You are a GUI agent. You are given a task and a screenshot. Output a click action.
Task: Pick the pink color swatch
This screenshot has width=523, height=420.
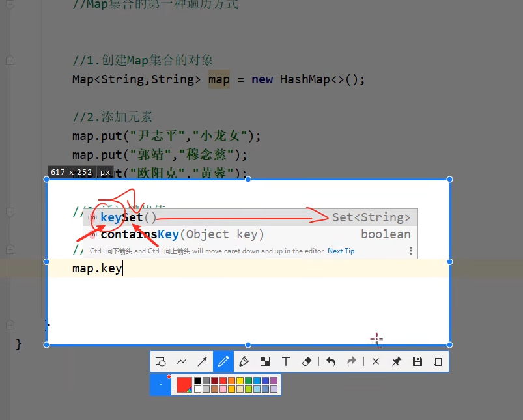click(x=223, y=389)
